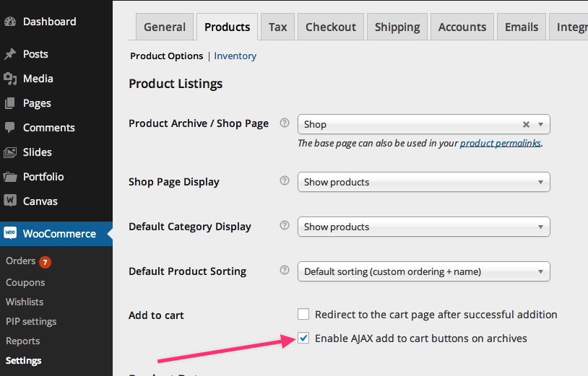Viewport: 588px width, 376px height.
Task: Go to the Inventory sub-section link
Action: (235, 56)
